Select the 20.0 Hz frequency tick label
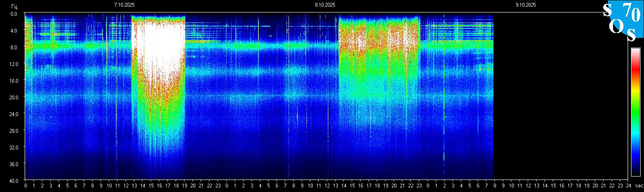The height and width of the screenshot is (192, 644). coord(13,97)
